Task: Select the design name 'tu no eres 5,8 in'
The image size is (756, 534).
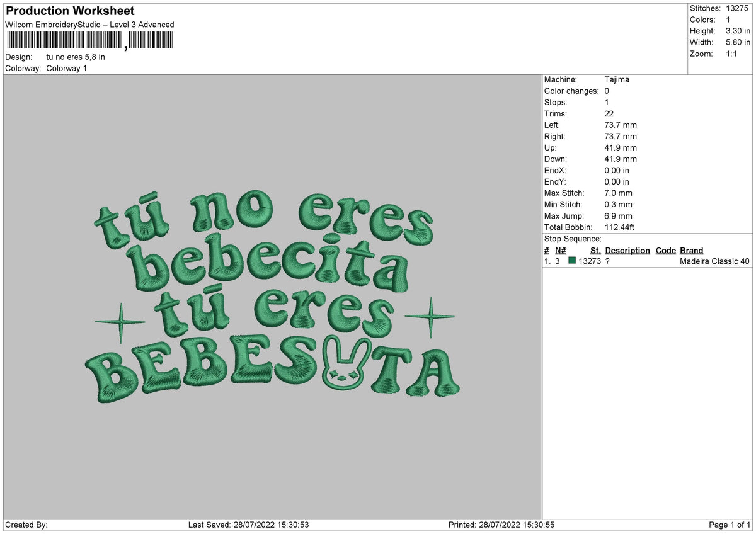Action: click(x=76, y=57)
